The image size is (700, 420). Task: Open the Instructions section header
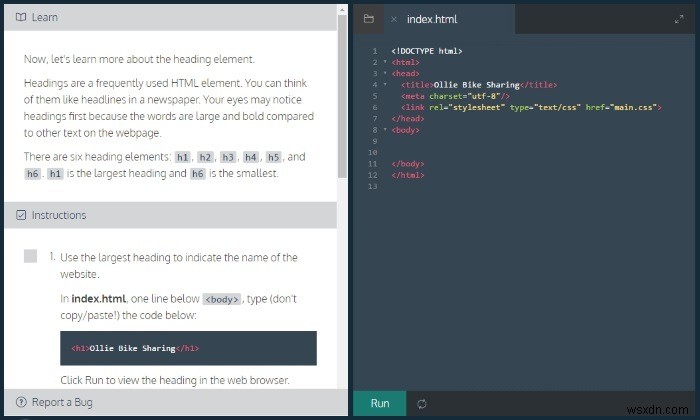(x=171, y=215)
